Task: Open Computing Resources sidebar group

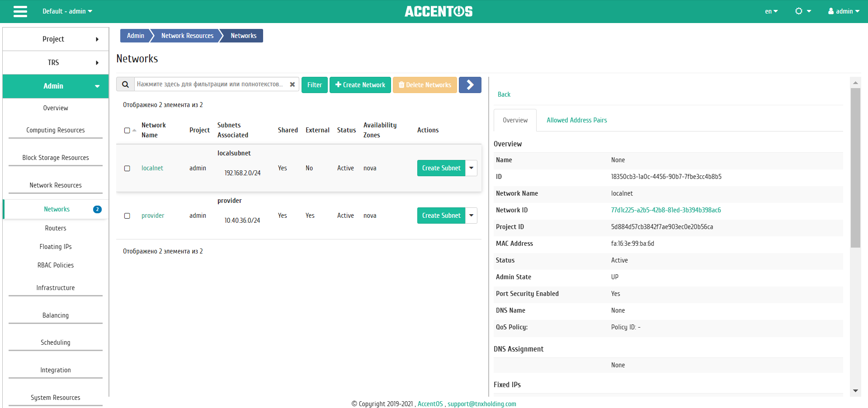Action: (56, 130)
